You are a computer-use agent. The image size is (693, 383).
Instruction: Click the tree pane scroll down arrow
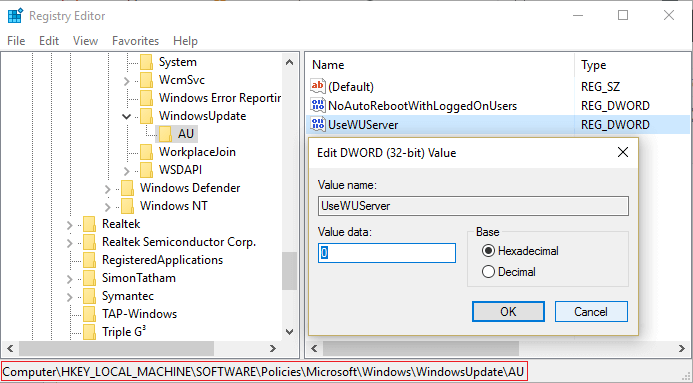tap(289, 332)
